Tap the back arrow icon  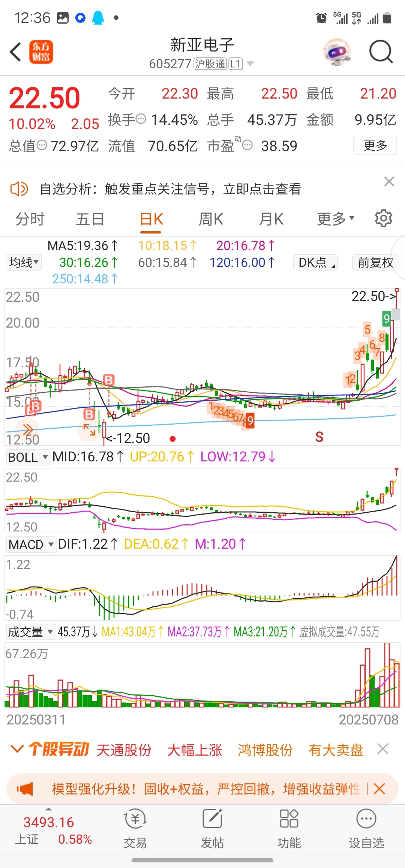(15, 52)
